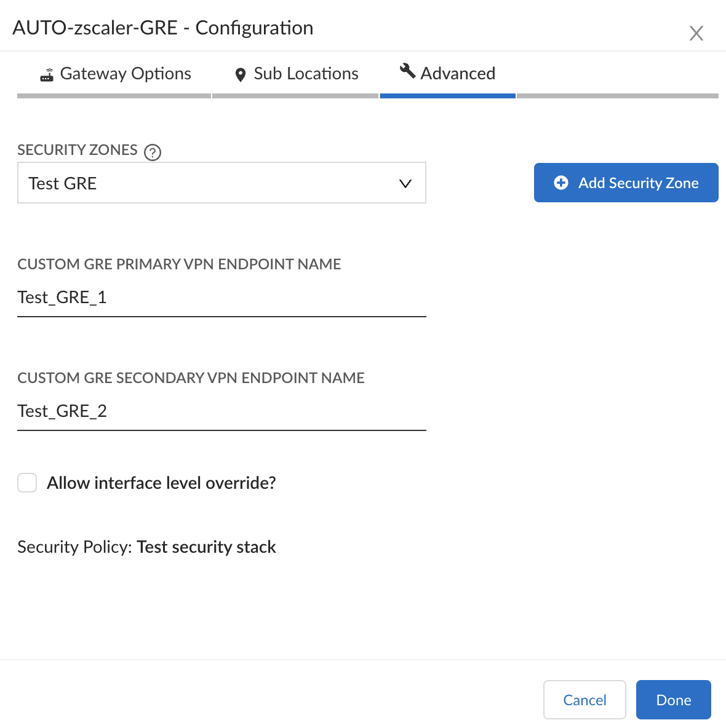This screenshot has height=728, width=726.
Task: Cancel the configuration changes
Action: (x=584, y=700)
